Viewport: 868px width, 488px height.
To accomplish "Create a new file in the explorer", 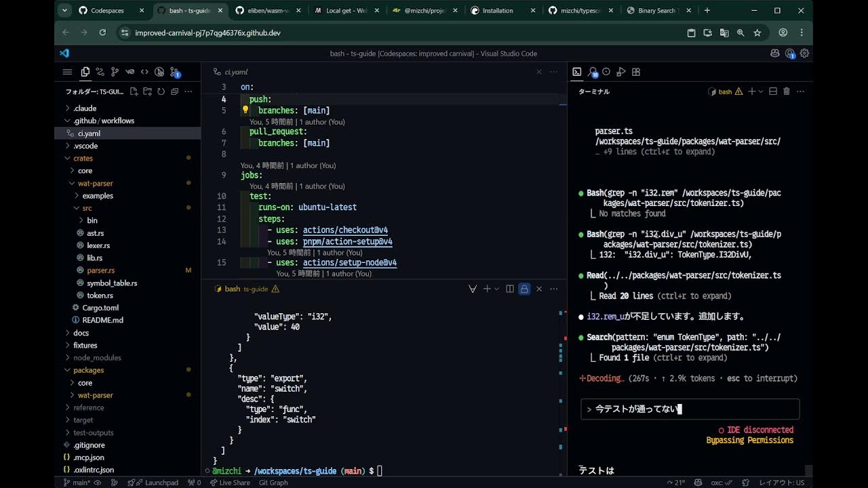I will [x=134, y=91].
